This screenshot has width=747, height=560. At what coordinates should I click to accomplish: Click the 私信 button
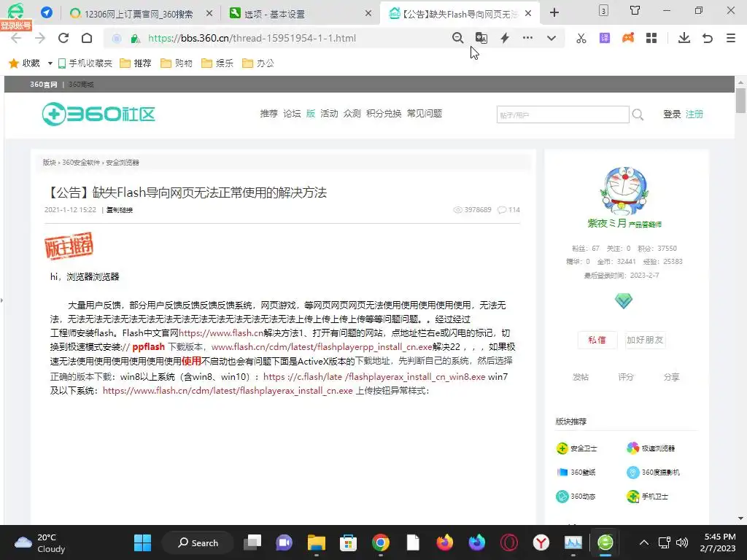click(597, 340)
